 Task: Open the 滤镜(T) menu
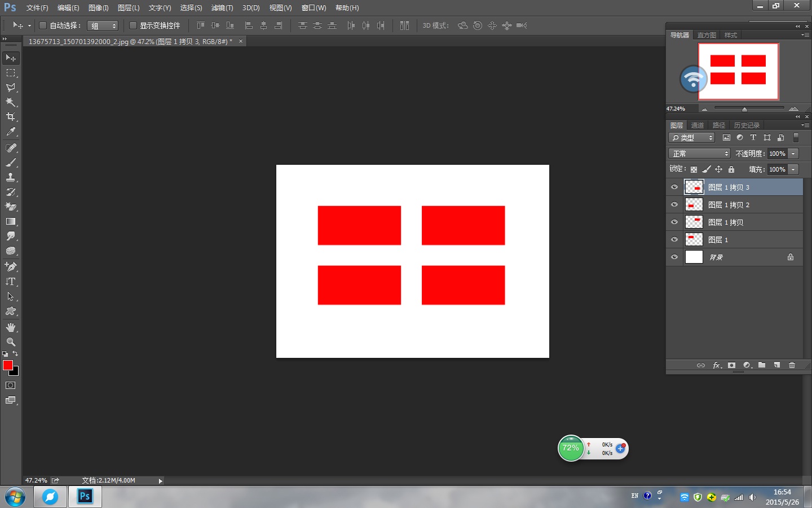pyautogui.click(x=222, y=8)
